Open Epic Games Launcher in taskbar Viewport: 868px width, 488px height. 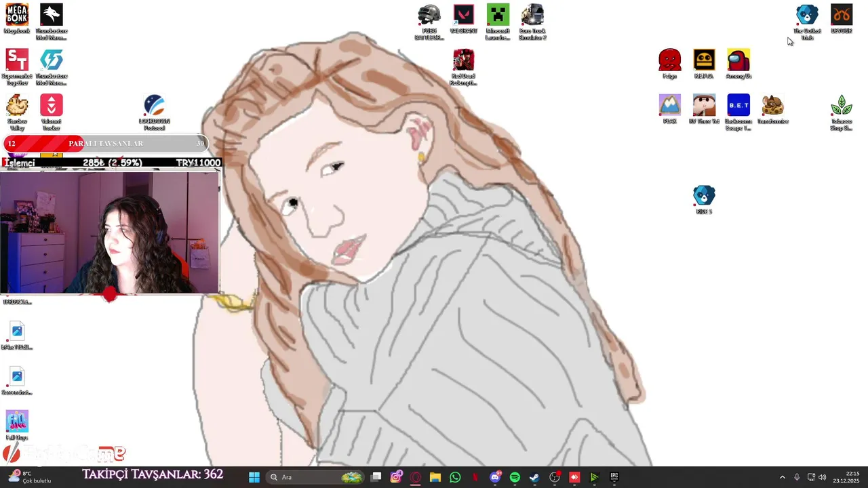(614, 477)
